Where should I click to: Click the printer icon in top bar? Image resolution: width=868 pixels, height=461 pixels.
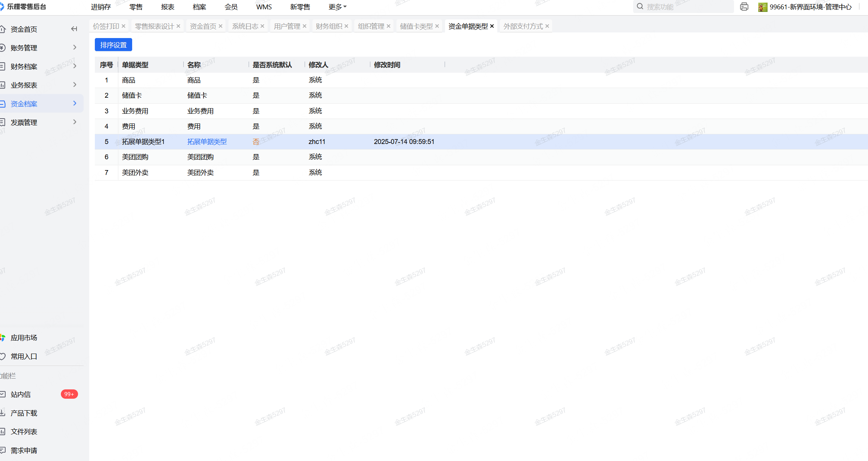(744, 7)
